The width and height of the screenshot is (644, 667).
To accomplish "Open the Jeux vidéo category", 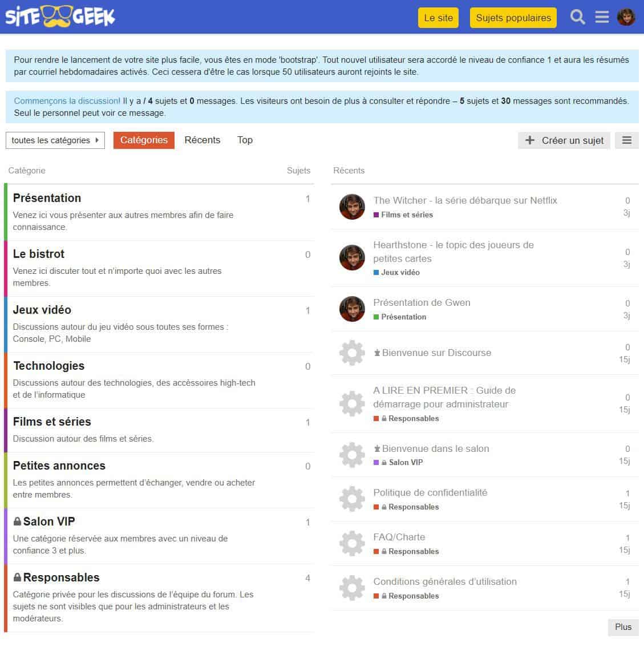I will [x=42, y=310].
